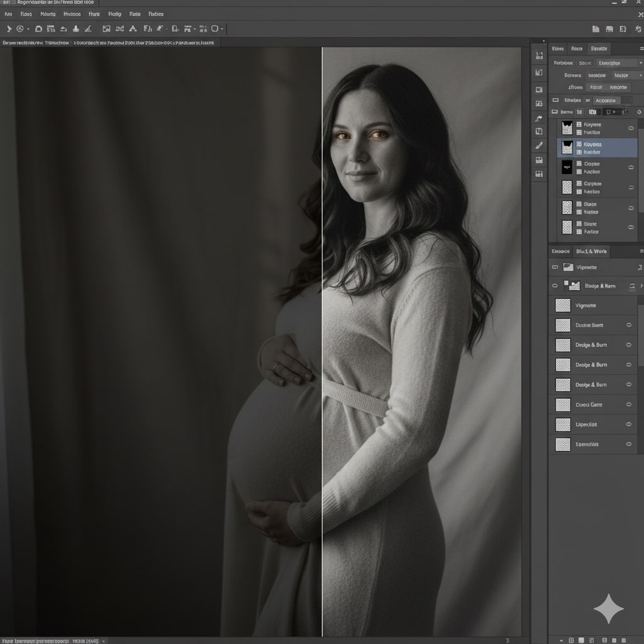Select the arrow move tool in toolbar
The width and height of the screenshot is (644, 644).
pos(9,28)
